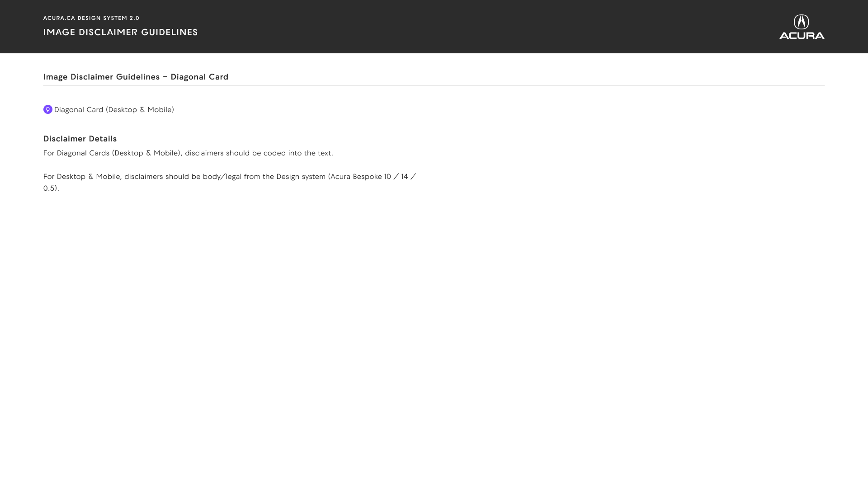Select 'ACURA.CA DESIGN SYSTEM 2.0' header text

91,18
